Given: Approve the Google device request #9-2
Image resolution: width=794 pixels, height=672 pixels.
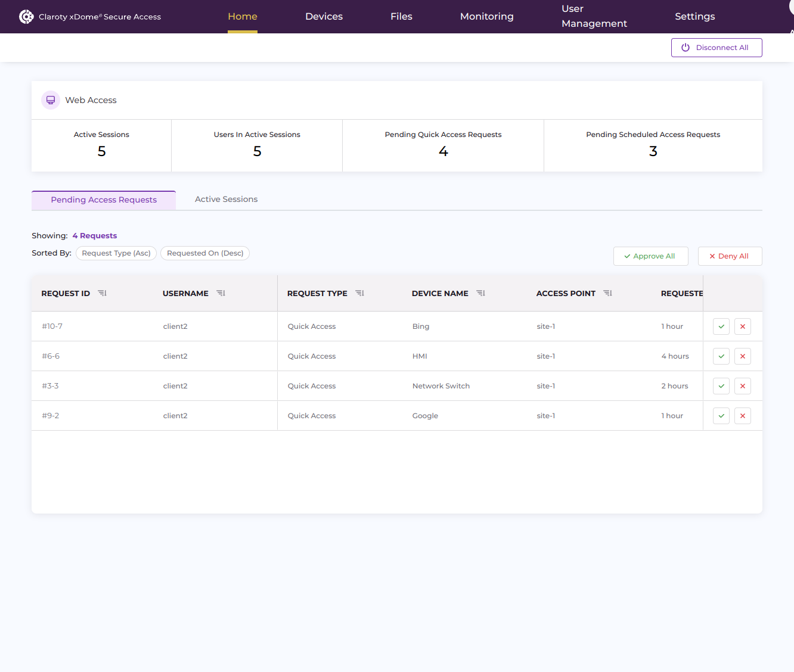Looking at the screenshot, I should (721, 416).
